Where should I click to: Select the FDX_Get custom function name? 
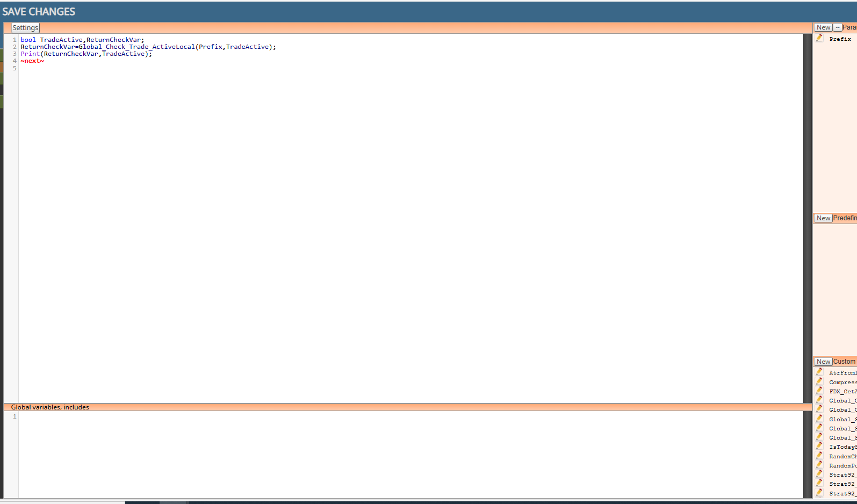(x=842, y=392)
